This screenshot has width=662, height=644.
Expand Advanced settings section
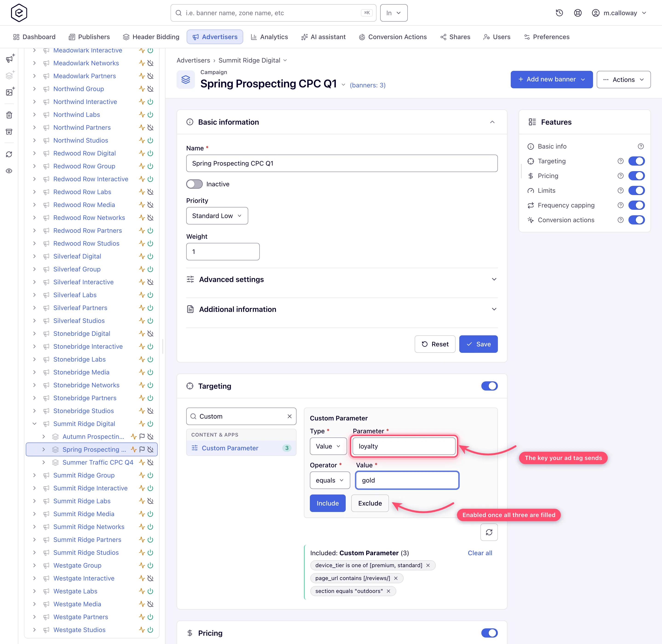tap(342, 279)
